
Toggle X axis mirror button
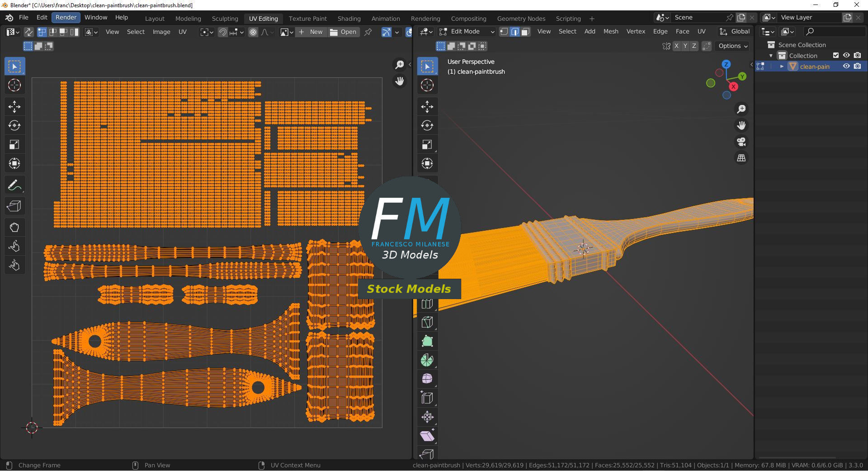point(676,46)
